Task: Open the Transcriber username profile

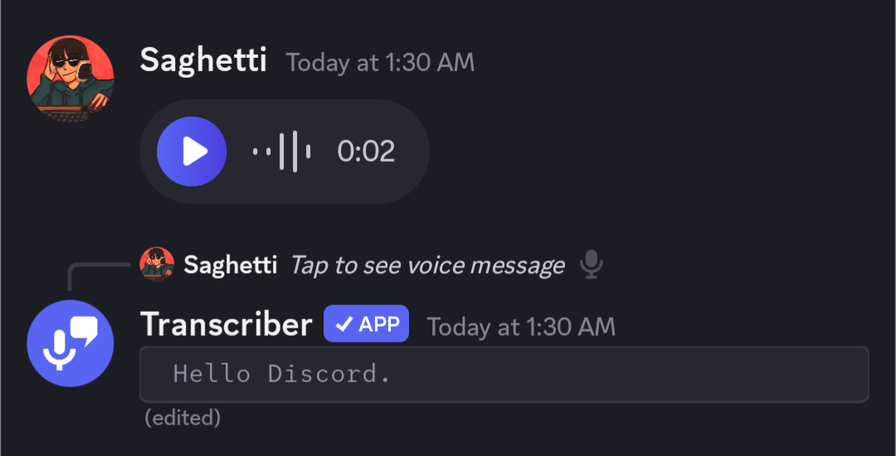Action: [226, 325]
